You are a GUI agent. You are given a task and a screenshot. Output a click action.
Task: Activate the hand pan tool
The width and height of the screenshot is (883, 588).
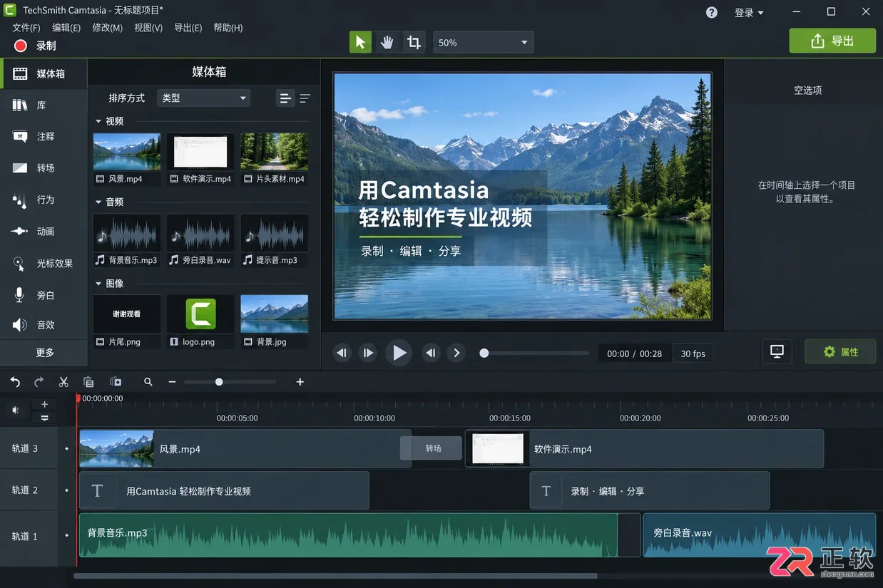(387, 42)
